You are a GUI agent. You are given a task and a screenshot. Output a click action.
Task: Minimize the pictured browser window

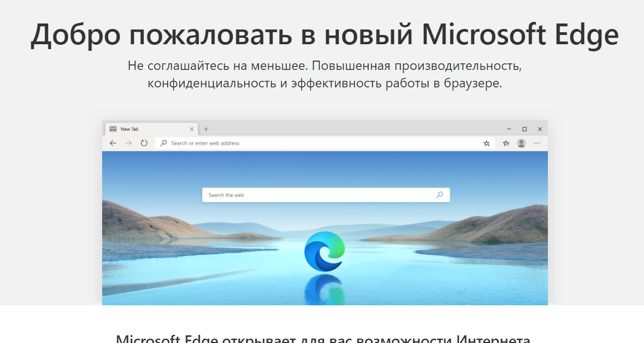tap(509, 129)
